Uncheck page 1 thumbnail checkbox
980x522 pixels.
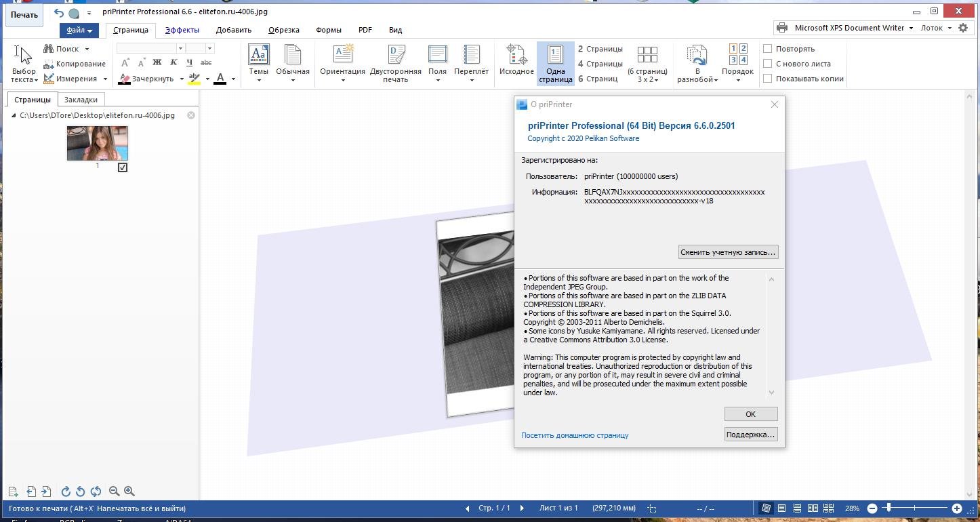pos(123,167)
